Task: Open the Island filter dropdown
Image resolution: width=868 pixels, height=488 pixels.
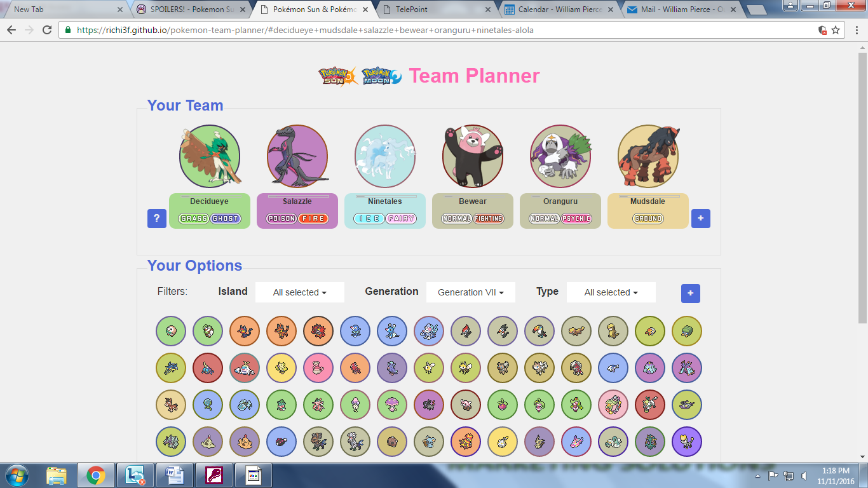Action: pos(300,292)
